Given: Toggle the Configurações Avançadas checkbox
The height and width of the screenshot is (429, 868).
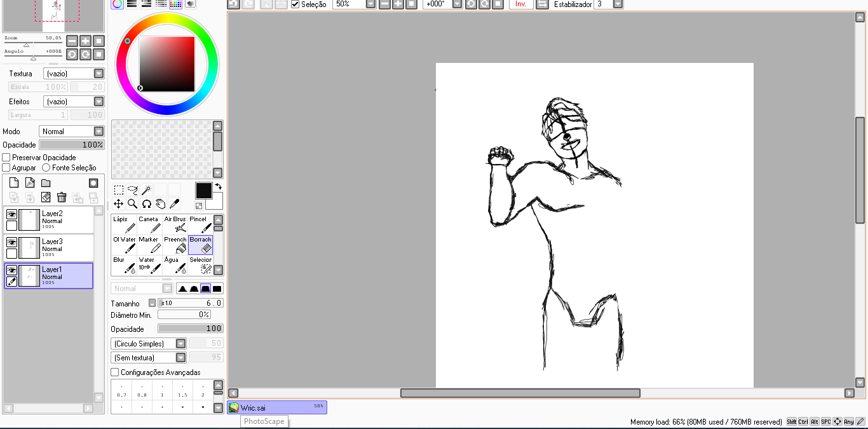Looking at the screenshot, I should [115, 372].
